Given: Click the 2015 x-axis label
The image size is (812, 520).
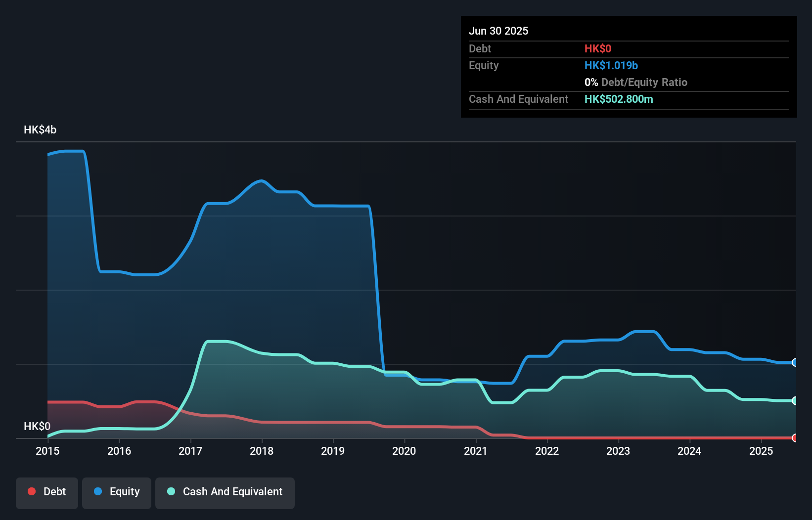Looking at the screenshot, I should (47, 451).
